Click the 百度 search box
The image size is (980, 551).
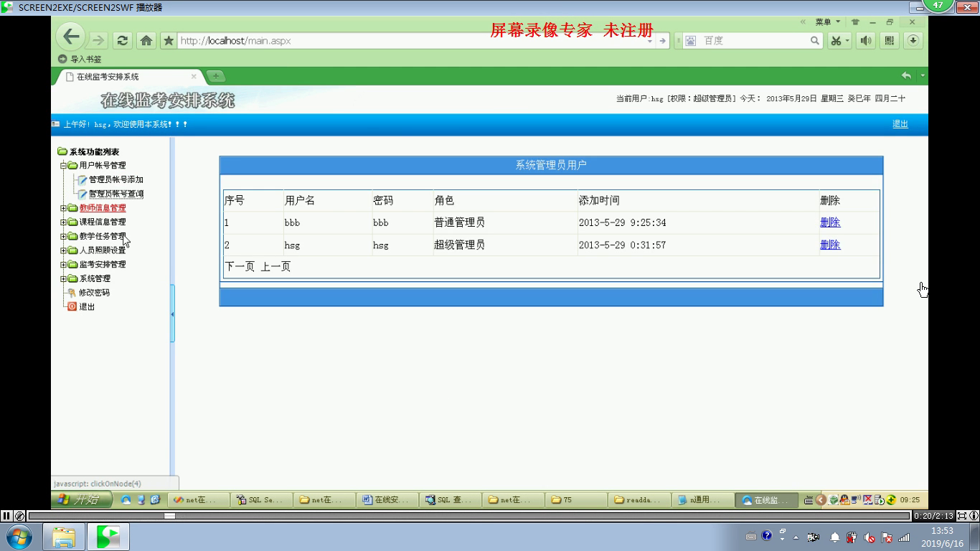(x=753, y=41)
